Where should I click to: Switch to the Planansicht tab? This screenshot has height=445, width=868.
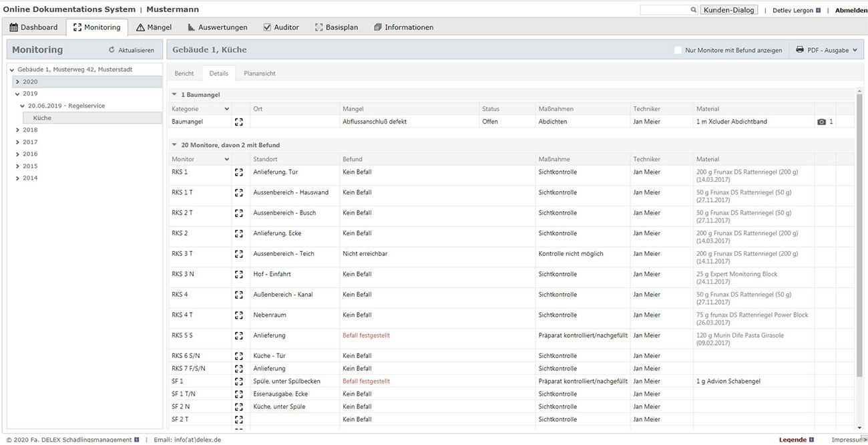coord(259,73)
